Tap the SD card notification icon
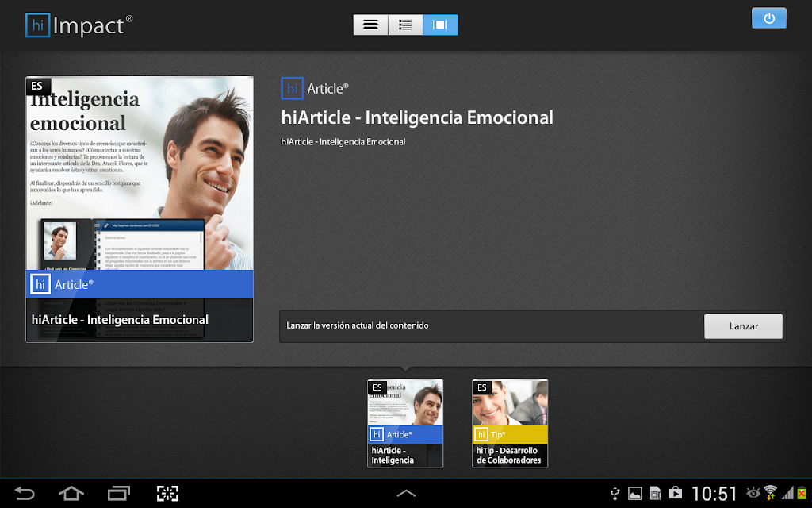Screen dimensions: 812x508 (655, 494)
